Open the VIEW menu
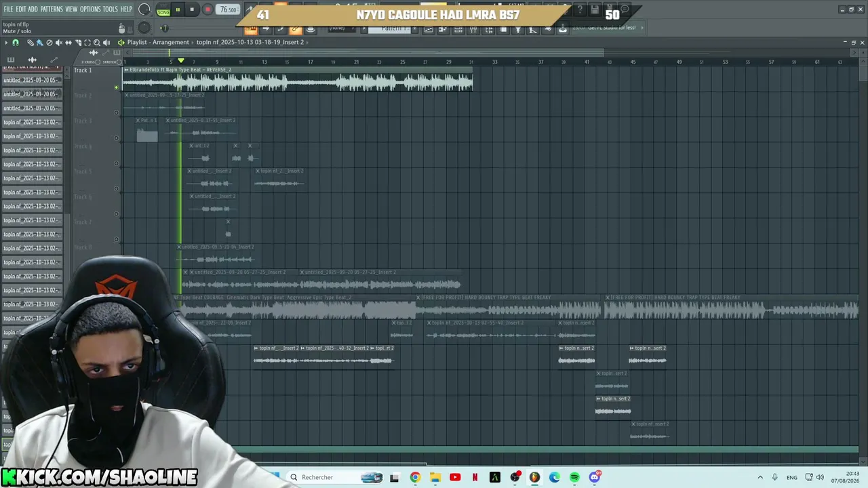Screen dimensions: 868x488 [x=71, y=9]
